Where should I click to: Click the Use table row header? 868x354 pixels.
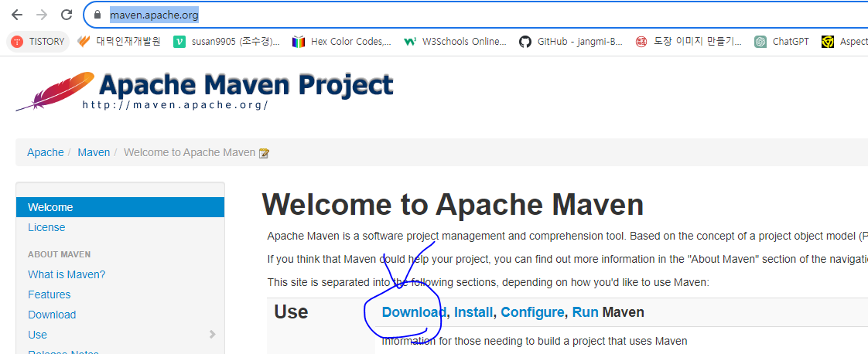291,312
